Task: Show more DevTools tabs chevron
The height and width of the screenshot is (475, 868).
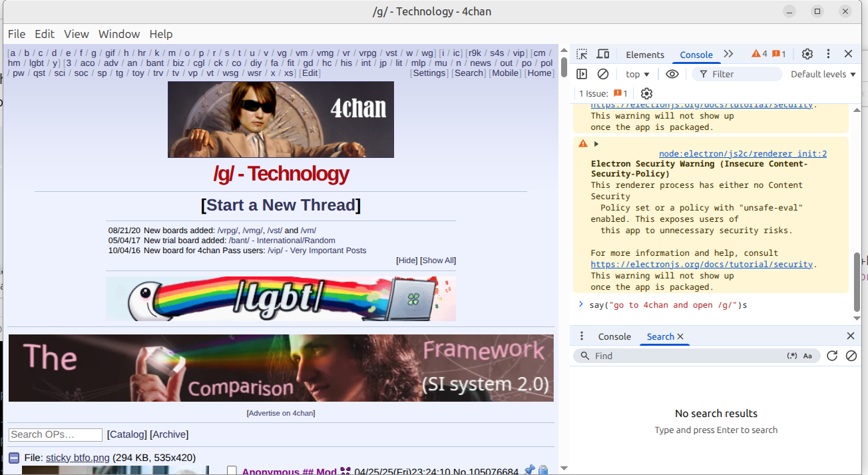Action: coord(728,54)
